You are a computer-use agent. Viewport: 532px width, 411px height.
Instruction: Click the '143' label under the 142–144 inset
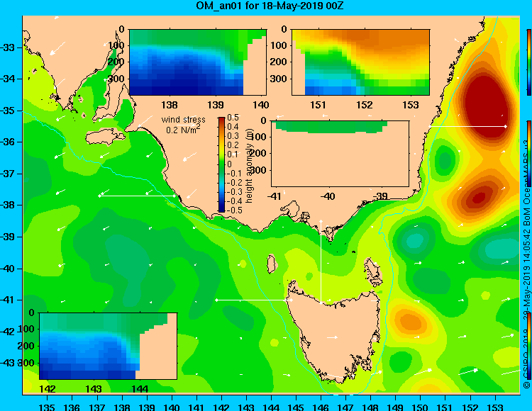pyautogui.click(x=94, y=389)
